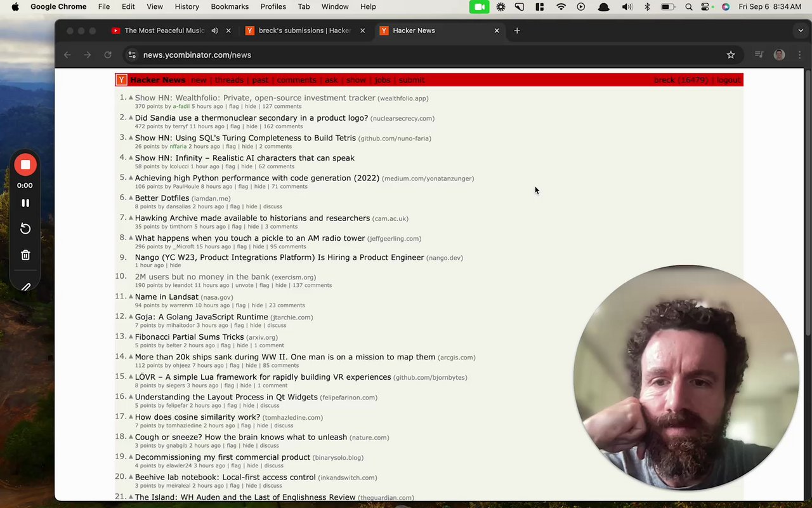Go back using the browser back arrow
Image resolution: width=812 pixels, height=508 pixels.
click(67, 55)
